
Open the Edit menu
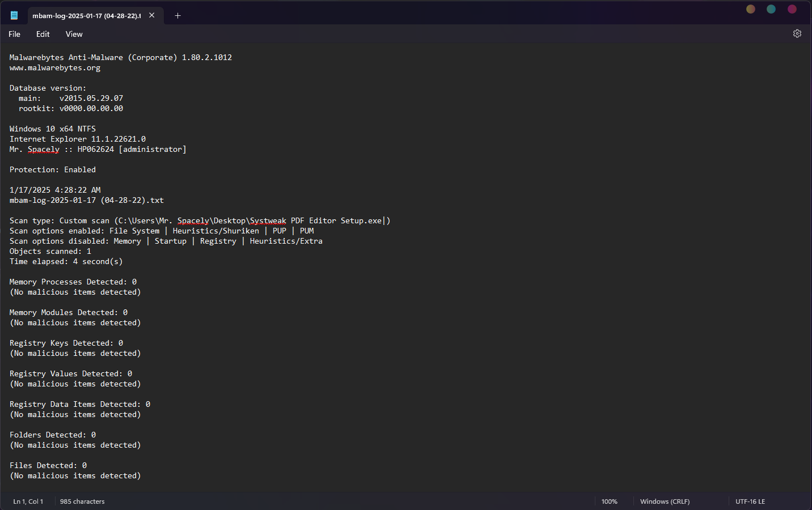pos(43,34)
